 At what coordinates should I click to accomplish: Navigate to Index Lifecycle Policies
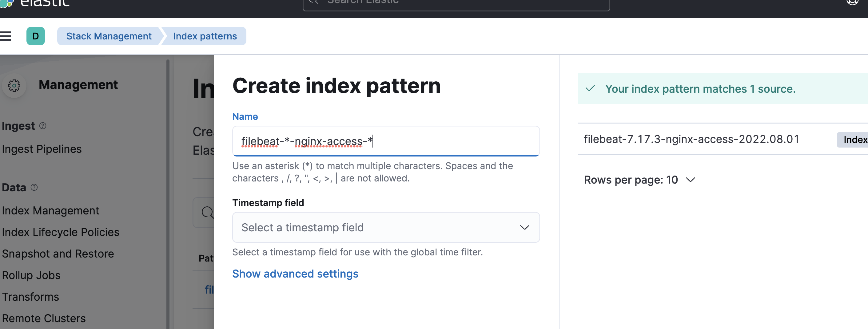click(x=61, y=232)
